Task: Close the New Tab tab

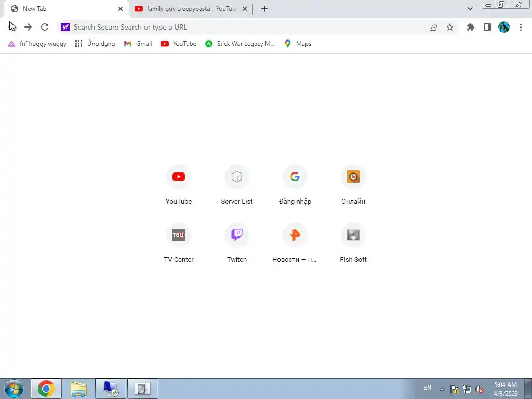Action: [x=121, y=9]
